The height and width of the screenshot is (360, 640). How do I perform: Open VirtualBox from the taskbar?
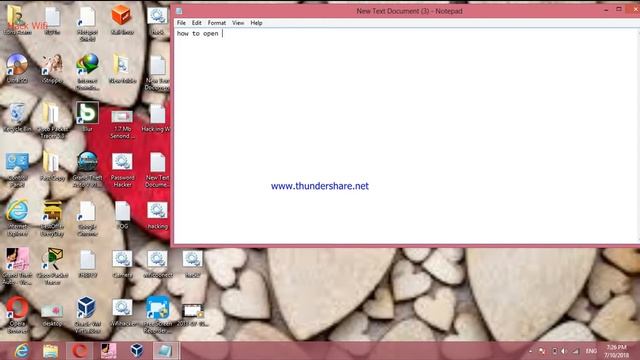(x=137, y=351)
